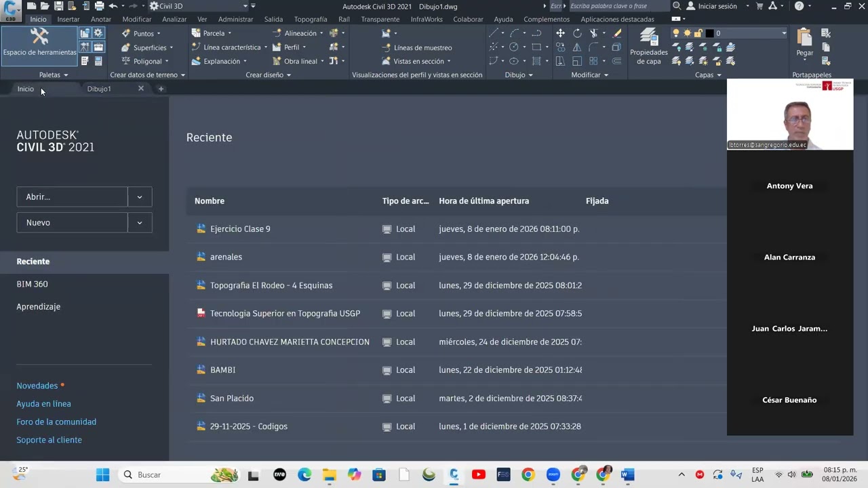Click the Undo arrow icon

[113, 6]
